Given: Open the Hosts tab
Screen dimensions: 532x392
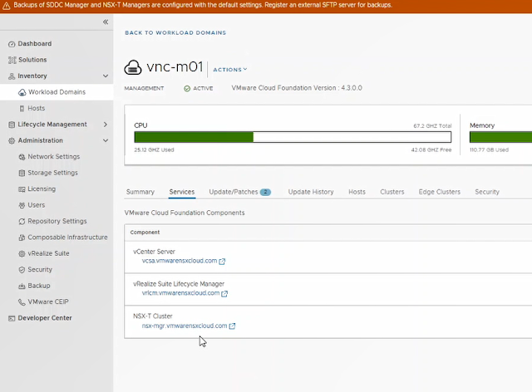Looking at the screenshot, I should (x=357, y=192).
